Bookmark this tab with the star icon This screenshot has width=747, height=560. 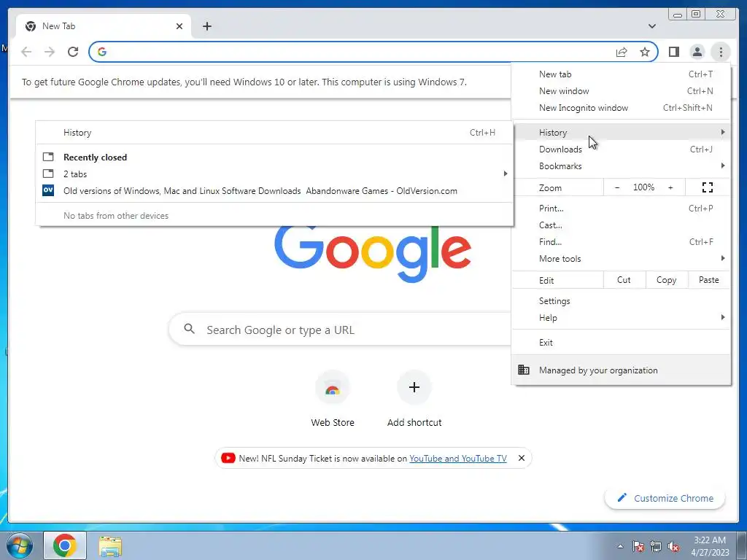click(645, 52)
